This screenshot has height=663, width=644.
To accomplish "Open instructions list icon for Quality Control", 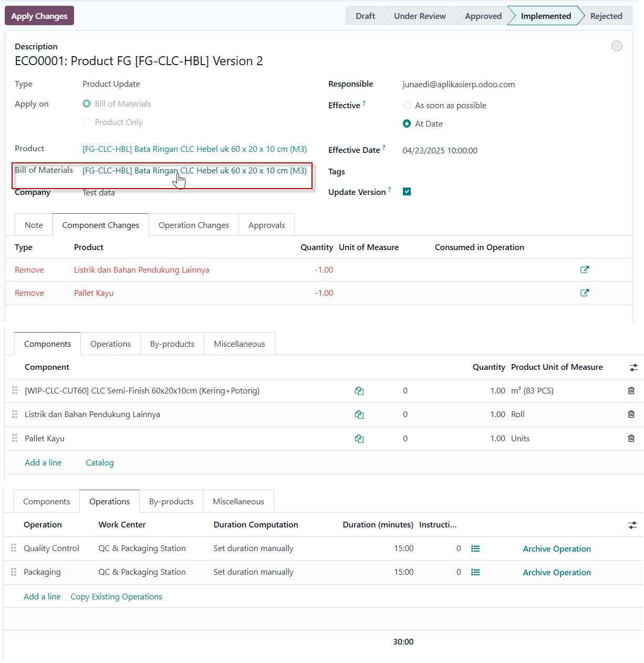I will coord(475,548).
